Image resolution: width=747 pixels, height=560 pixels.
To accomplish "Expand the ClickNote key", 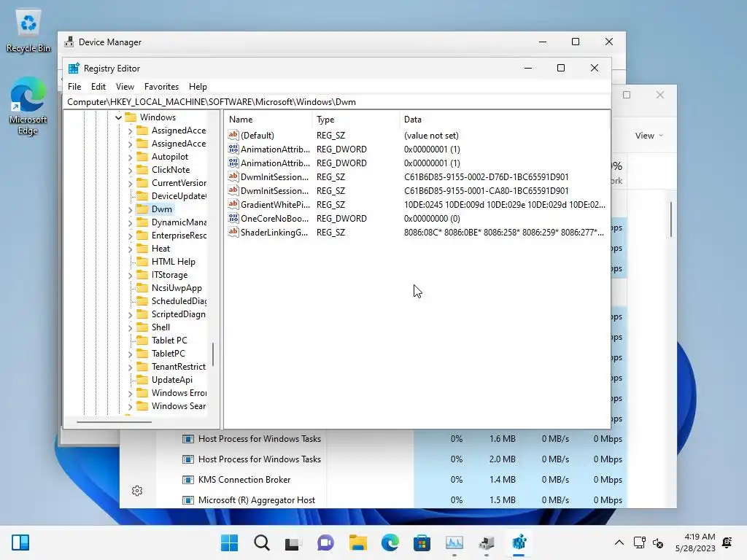I will point(130,170).
